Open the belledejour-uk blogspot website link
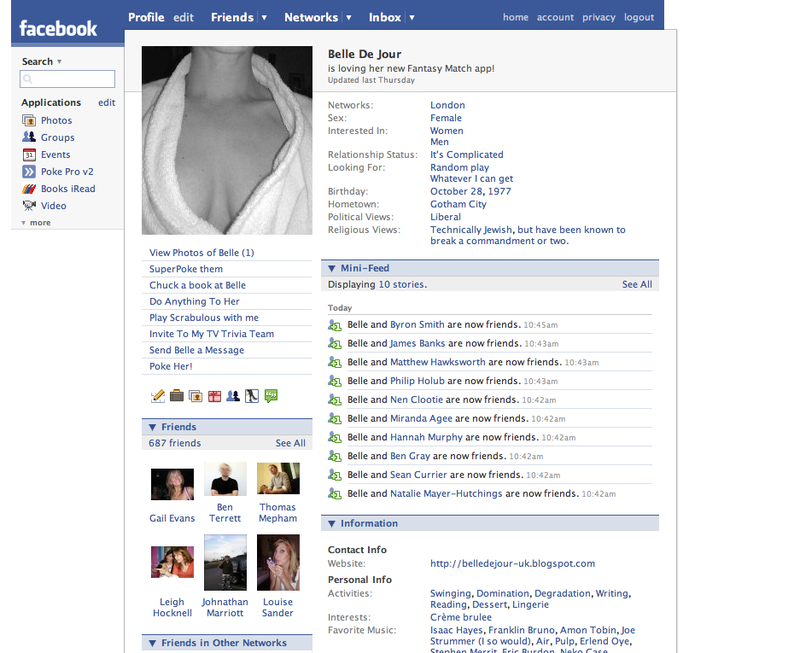Viewport: 800px width, 653px height. tap(512, 563)
